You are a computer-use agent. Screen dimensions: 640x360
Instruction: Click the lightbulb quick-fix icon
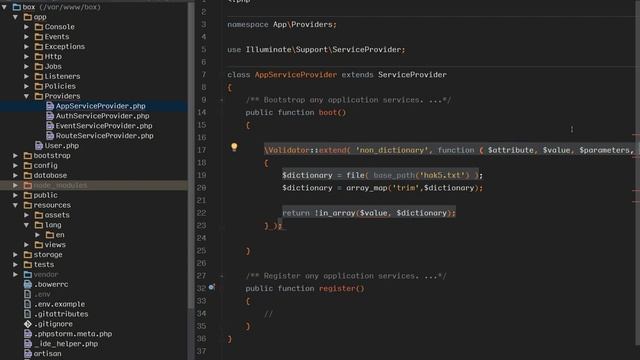point(234,147)
